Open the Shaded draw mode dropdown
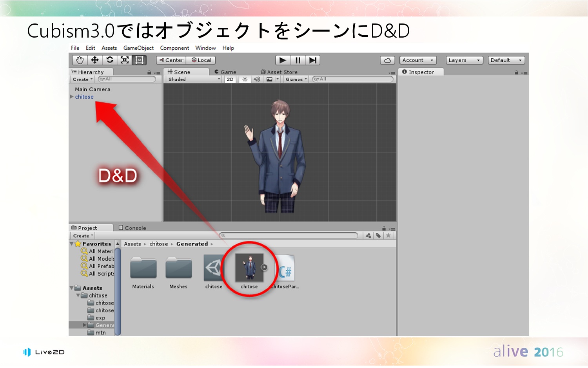The image size is (588, 368). click(194, 79)
